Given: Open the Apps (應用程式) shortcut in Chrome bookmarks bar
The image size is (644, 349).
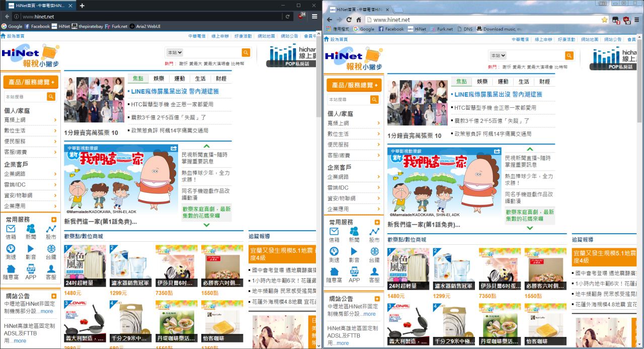Looking at the screenshot, I should 337,29.
